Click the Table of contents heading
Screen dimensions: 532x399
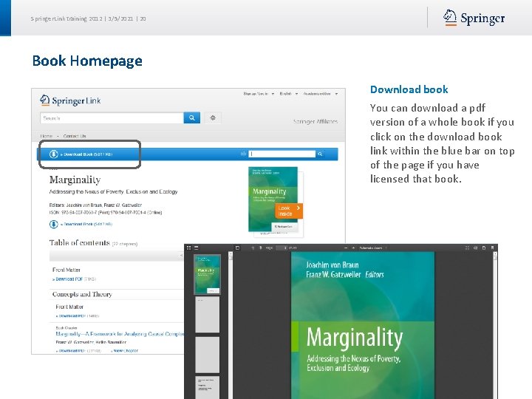(79, 242)
